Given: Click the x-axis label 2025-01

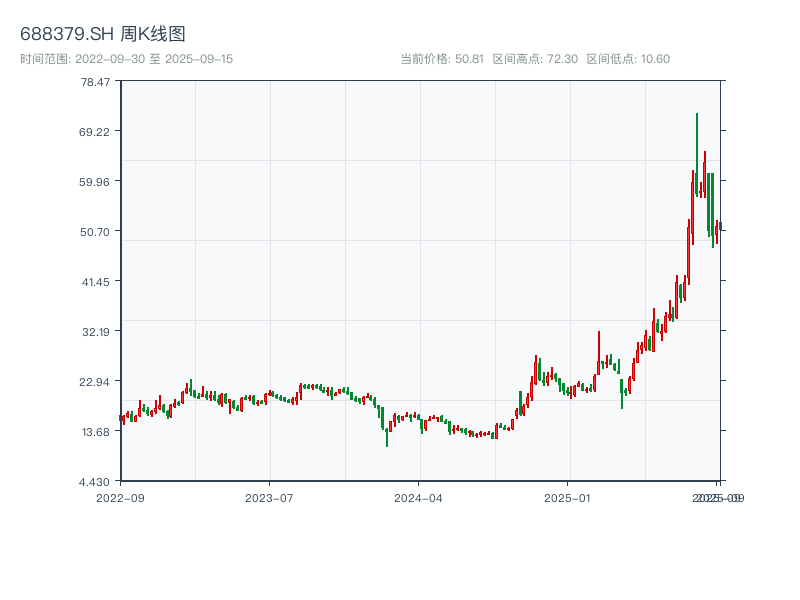Looking at the screenshot, I should tap(567, 498).
